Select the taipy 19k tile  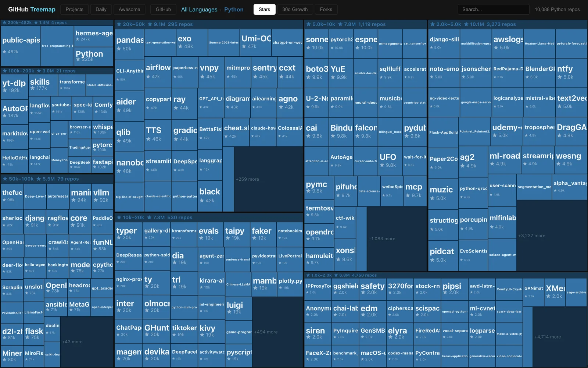coord(237,234)
